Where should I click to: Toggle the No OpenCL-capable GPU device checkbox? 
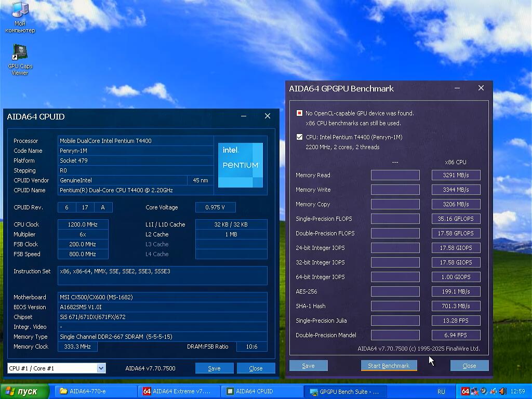click(299, 113)
